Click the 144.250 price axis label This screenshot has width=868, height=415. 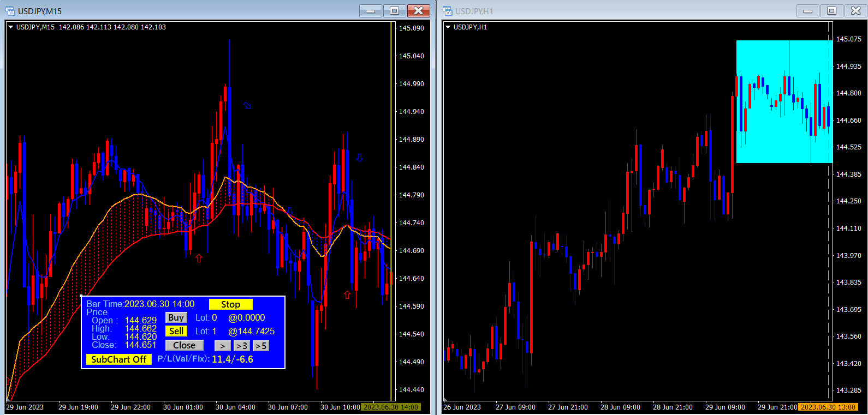click(849, 201)
